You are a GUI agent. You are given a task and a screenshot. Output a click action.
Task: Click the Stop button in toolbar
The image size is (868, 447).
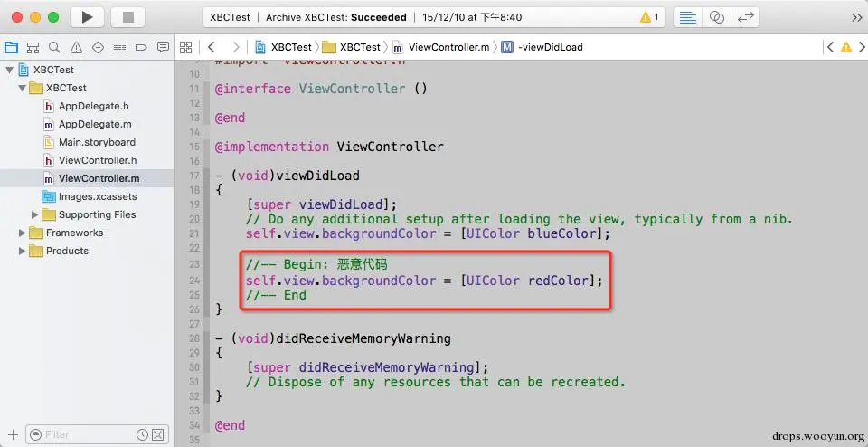click(x=127, y=17)
